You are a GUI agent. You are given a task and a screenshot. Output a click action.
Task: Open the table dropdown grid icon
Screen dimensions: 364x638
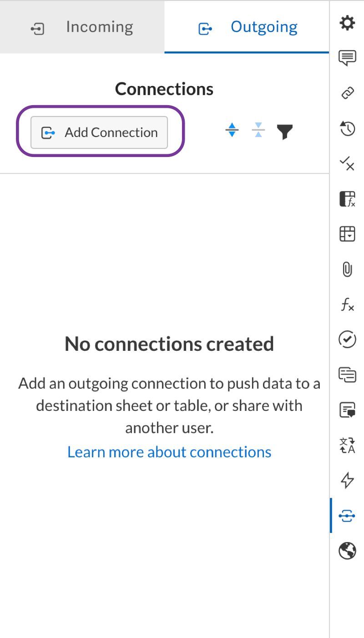[347, 234]
